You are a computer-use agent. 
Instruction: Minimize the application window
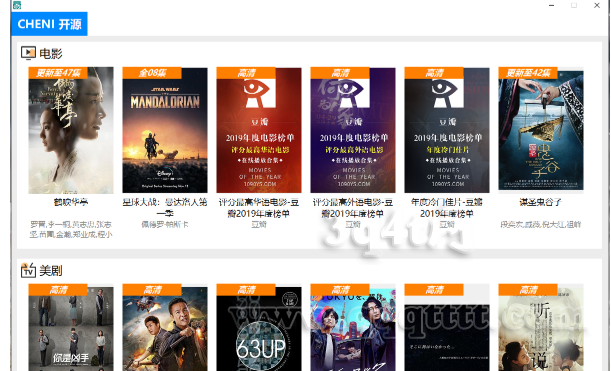coord(551,5)
